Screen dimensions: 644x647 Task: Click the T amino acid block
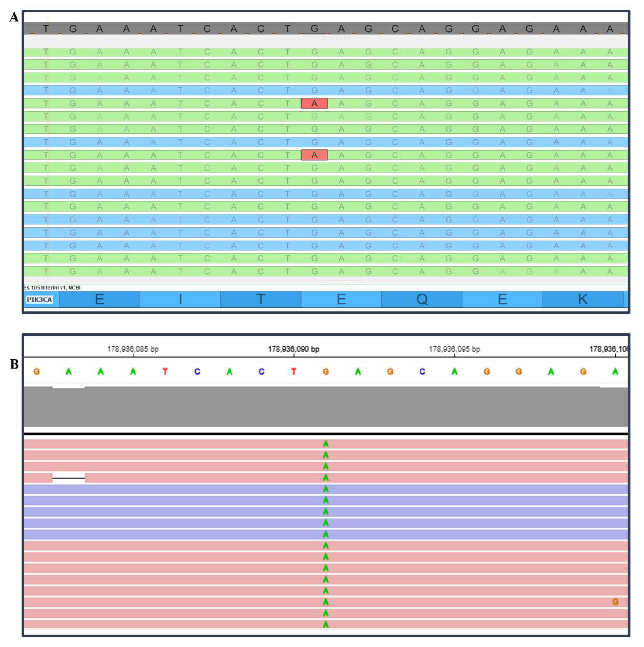point(261,299)
